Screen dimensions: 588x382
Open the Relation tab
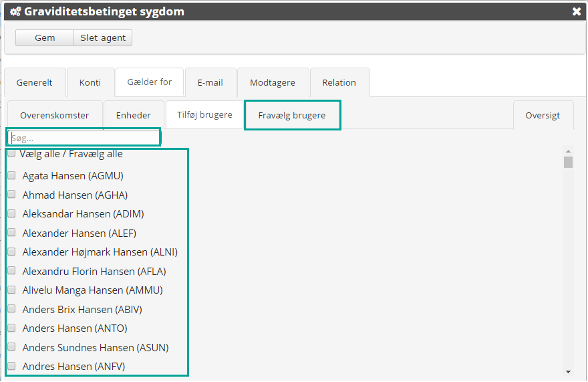click(339, 83)
